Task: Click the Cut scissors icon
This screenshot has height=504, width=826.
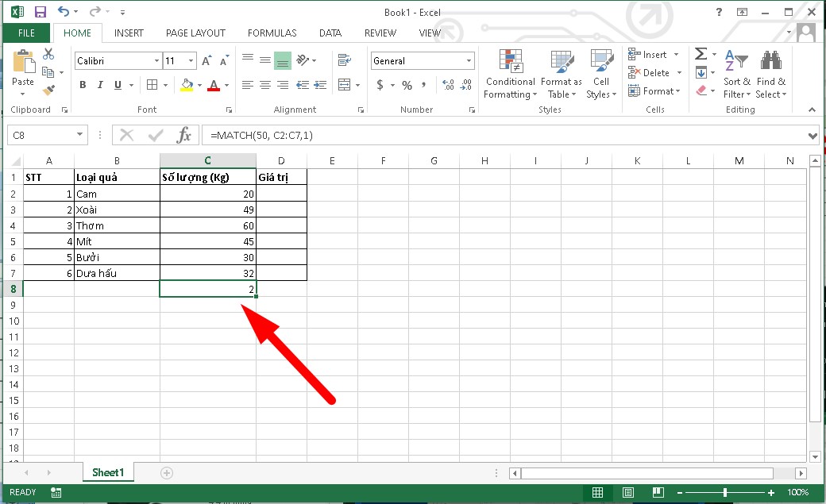Action: coord(48,54)
